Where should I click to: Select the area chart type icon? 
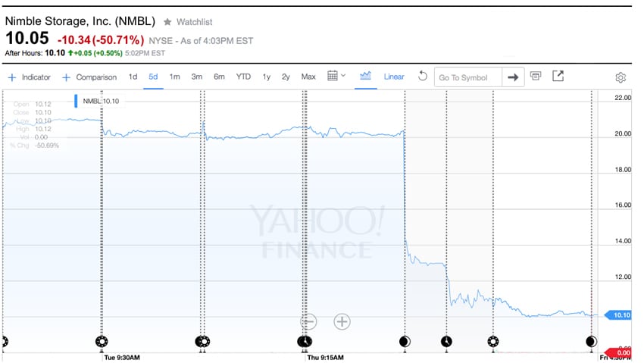click(x=365, y=76)
